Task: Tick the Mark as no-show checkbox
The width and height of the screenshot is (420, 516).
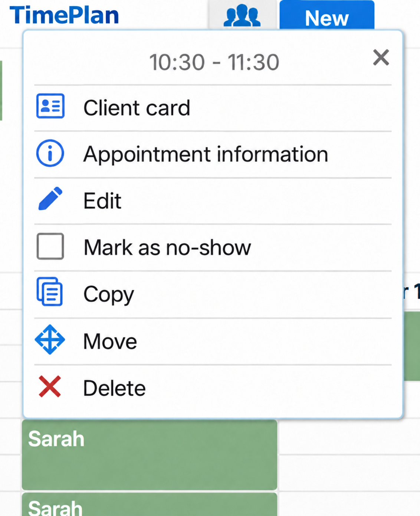Action: pos(50,246)
